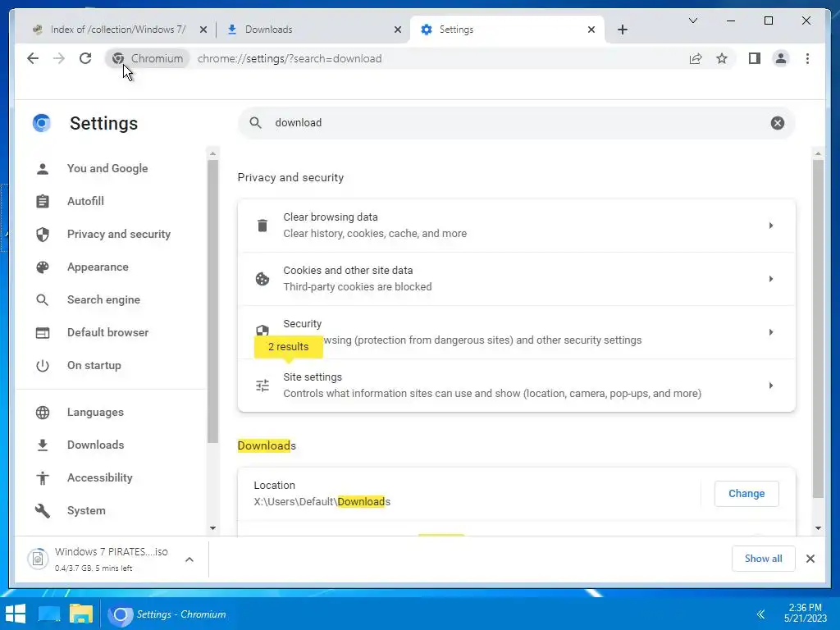Click the forward navigation arrow
Image resolution: width=840 pixels, height=630 pixels.
click(59, 58)
